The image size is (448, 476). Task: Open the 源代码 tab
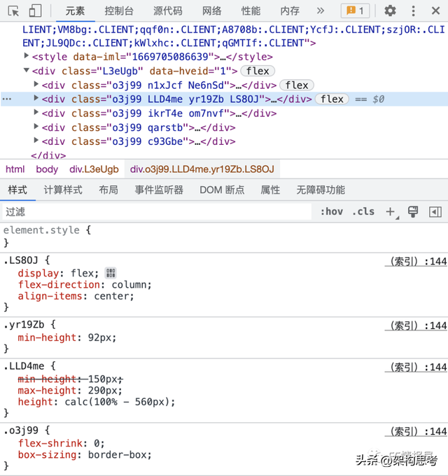[167, 11]
